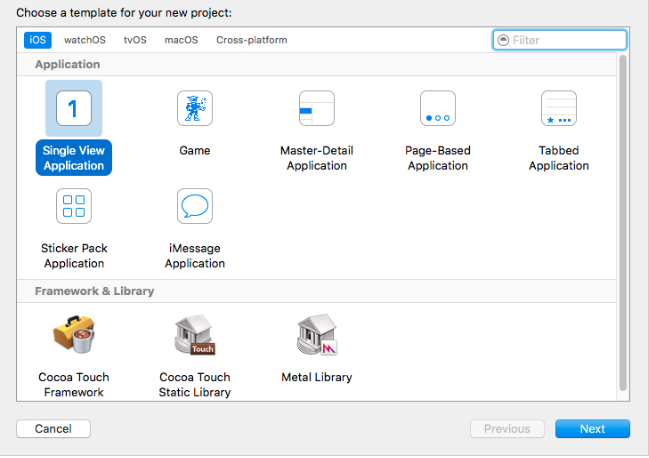
Task: Choose the Game template icon
Action: tap(195, 108)
